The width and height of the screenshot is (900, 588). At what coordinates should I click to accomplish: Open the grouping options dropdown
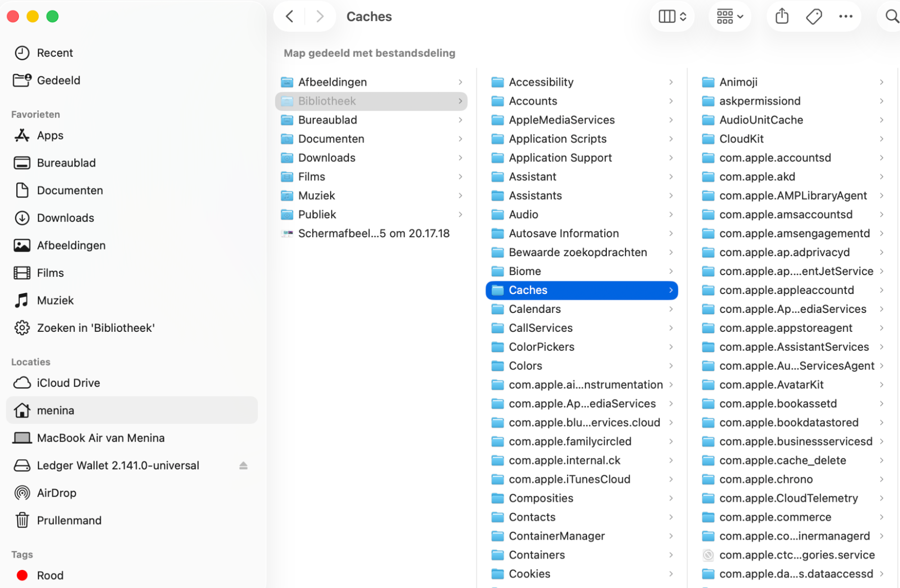pos(729,17)
